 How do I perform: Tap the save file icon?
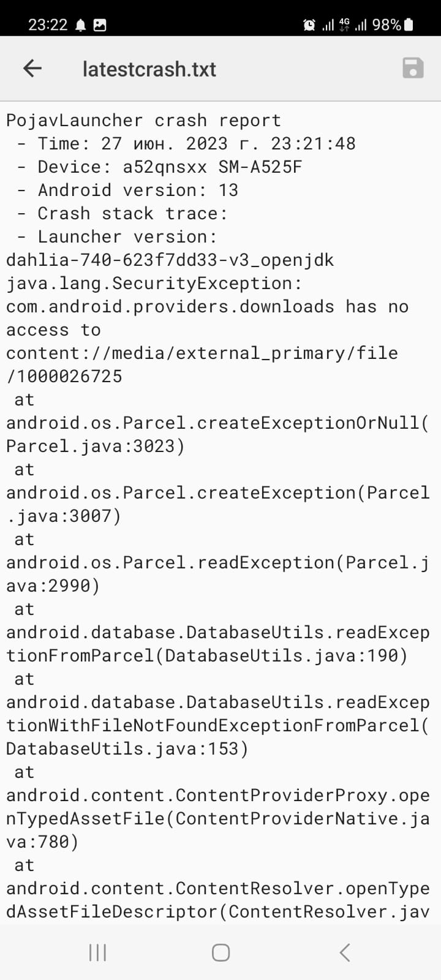pos(412,69)
